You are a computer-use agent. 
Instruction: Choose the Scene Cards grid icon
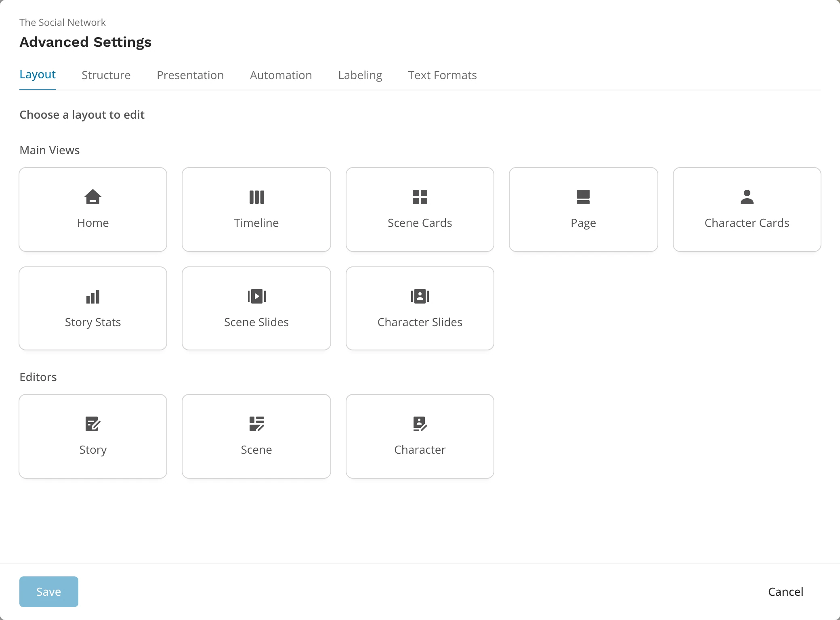click(420, 197)
